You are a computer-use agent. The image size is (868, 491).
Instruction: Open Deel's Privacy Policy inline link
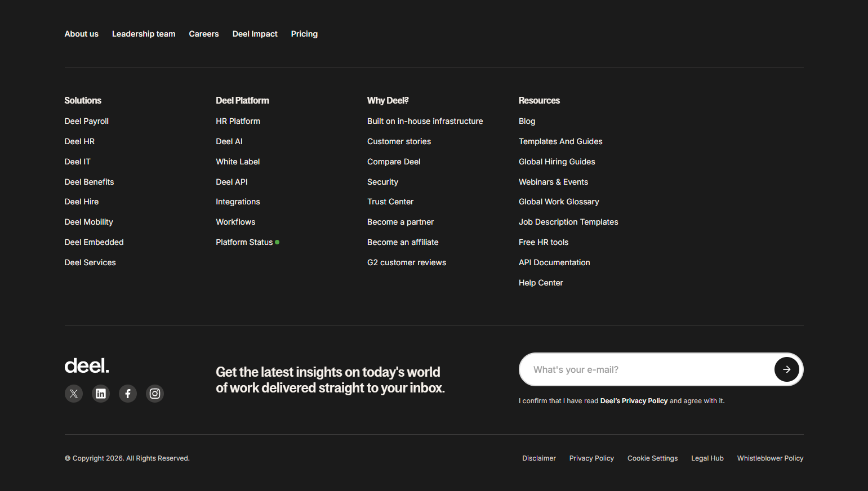click(634, 401)
